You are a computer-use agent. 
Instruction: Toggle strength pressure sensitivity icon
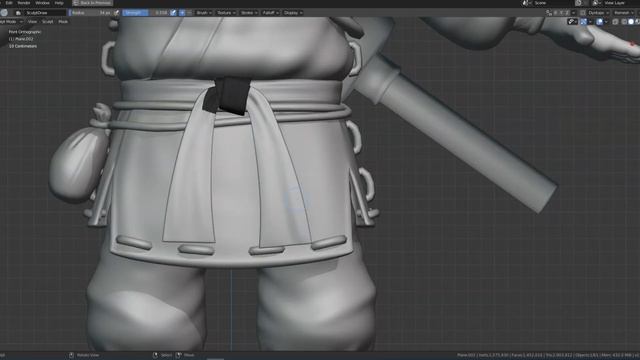[173, 13]
